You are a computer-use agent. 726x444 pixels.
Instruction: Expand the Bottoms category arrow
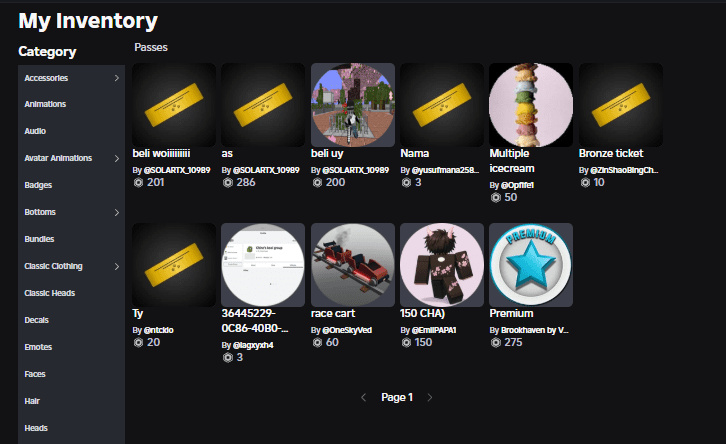117,212
